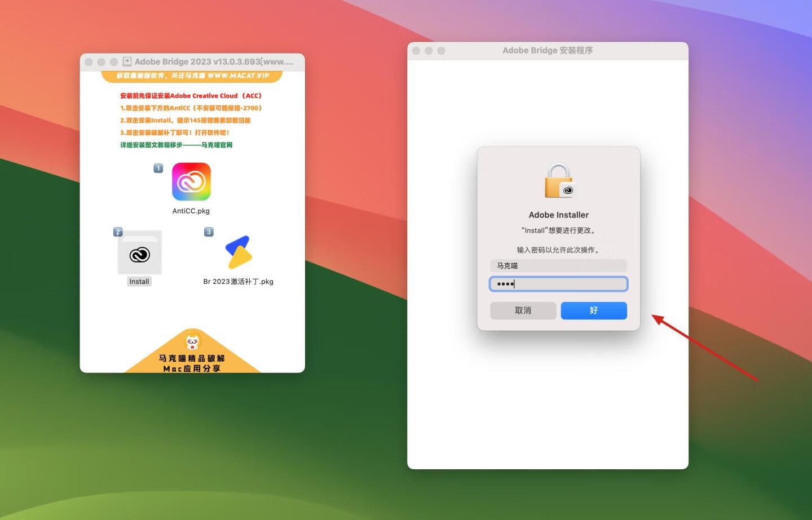
Task: Click the red Adobe Creative Cloud (ACC) notice line
Action: 191,96
